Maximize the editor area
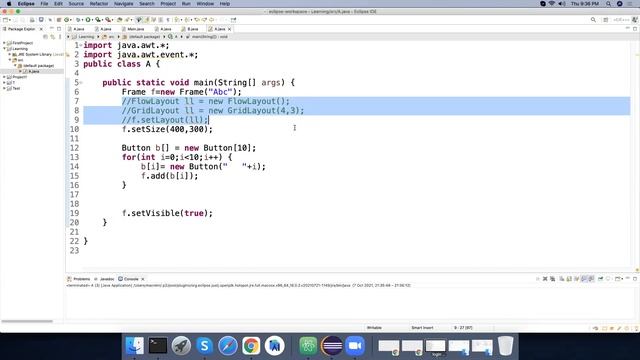640x360 pixels. click(635, 29)
